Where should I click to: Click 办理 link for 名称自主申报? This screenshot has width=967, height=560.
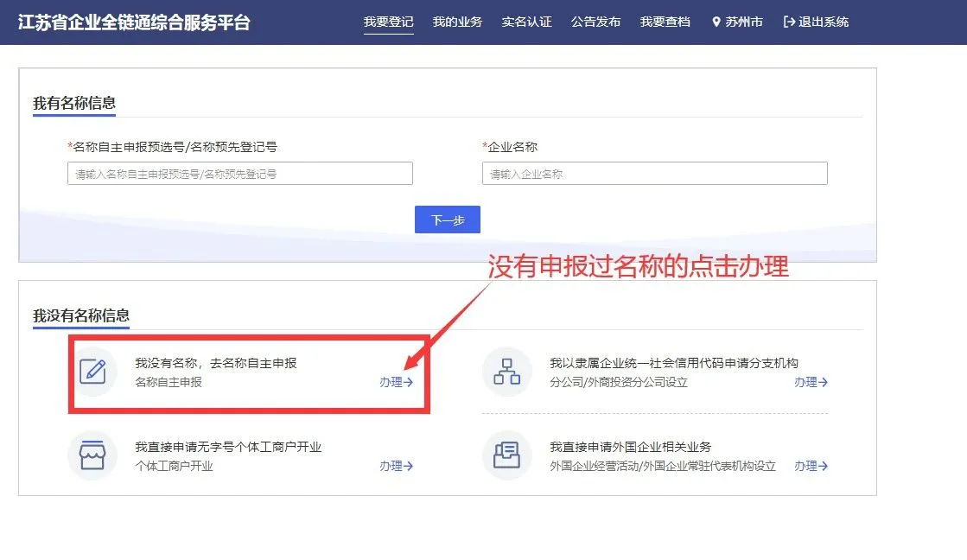point(396,382)
